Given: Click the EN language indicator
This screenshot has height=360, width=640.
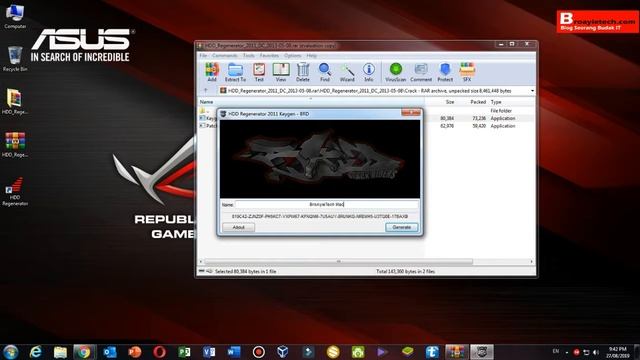Looking at the screenshot, I should tap(556, 351).
